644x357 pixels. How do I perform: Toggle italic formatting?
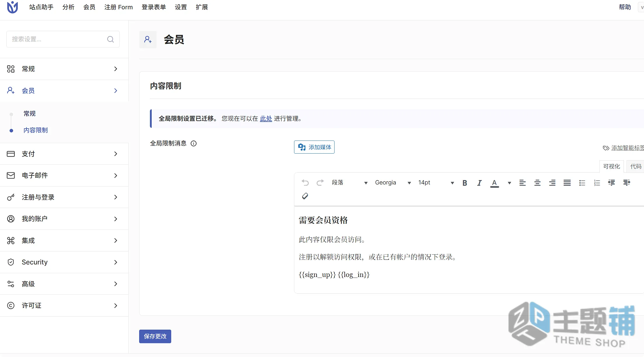[479, 183]
